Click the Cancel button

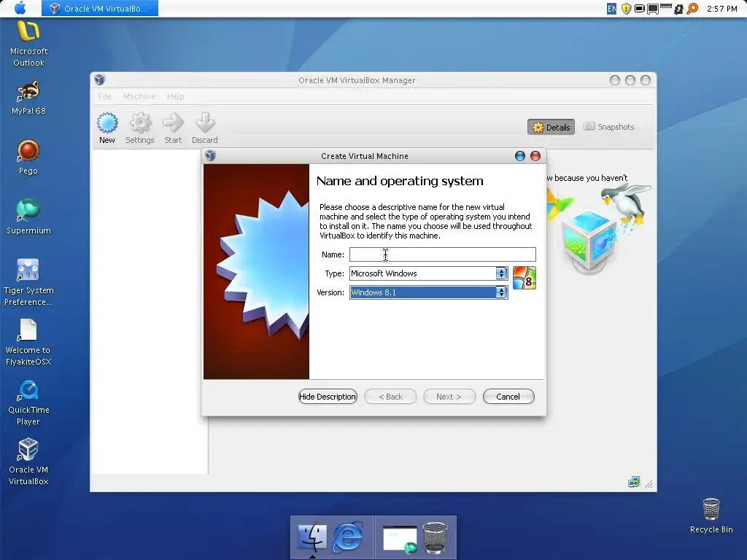pos(508,397)
